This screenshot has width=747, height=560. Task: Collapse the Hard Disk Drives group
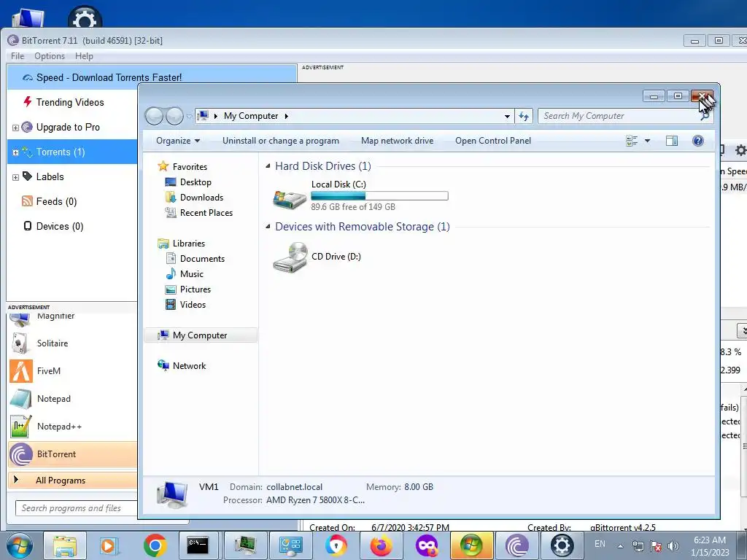point(268,166)
